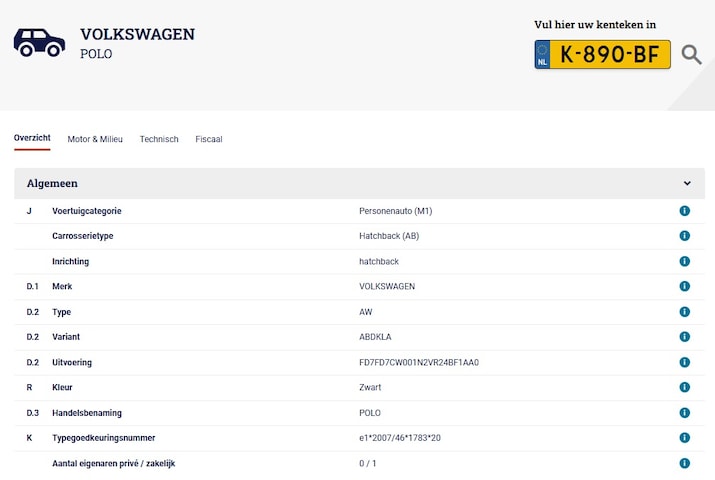The width and height of the screenshot is (715, 480).
Task: Click the NL EU flag on the plate
Action: tap(542, 55)
